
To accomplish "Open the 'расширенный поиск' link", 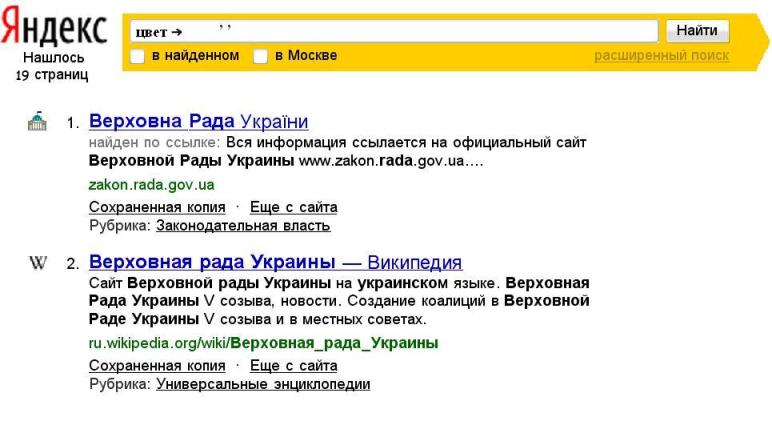I will coord(661,56).
